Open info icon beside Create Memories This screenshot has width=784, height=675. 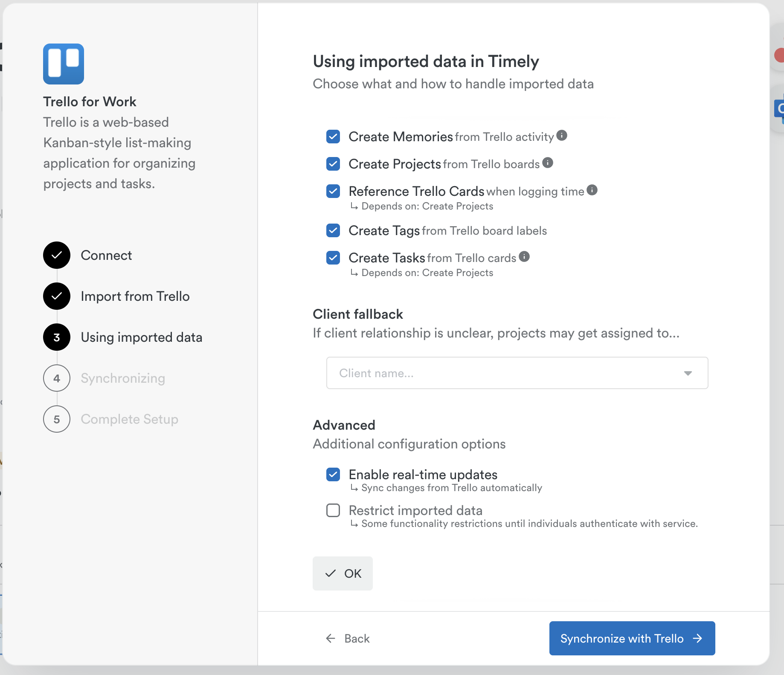[x=562, y=136]
